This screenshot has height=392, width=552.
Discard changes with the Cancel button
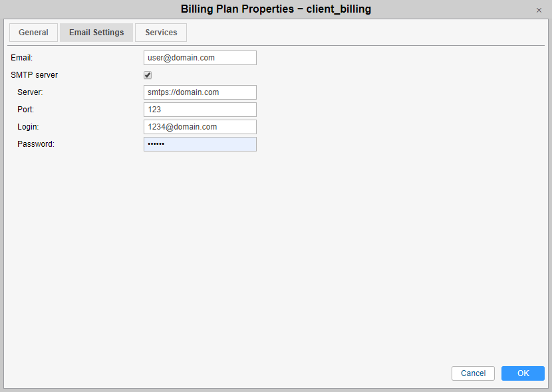tap(473, 373)
